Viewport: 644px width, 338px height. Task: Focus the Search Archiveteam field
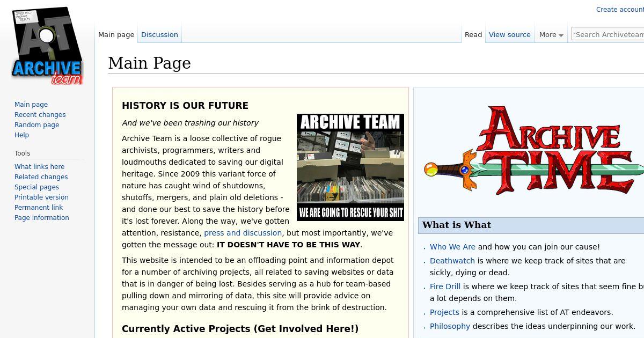tap(608, 34)
